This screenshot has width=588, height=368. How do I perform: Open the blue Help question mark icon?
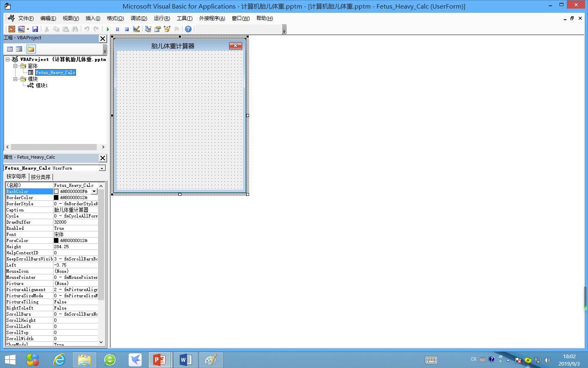pos(188,29)
